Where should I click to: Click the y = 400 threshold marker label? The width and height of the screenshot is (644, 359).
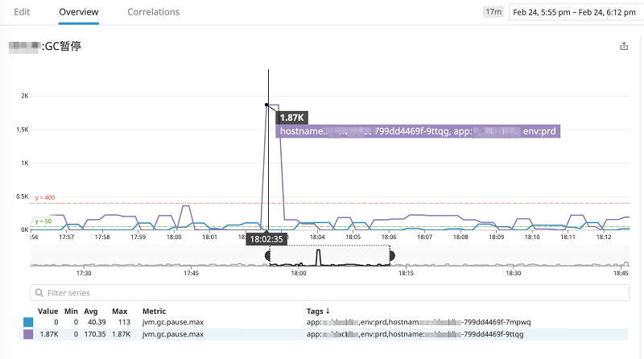pos(44,197)
